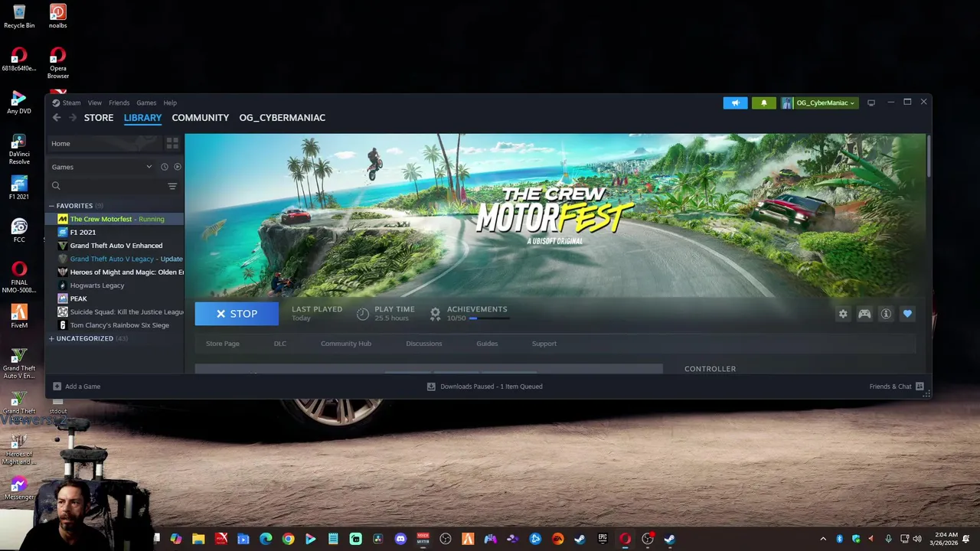
Task: Toggle favorite heart for The Crew Motorfest
Action: pos(907,314)
